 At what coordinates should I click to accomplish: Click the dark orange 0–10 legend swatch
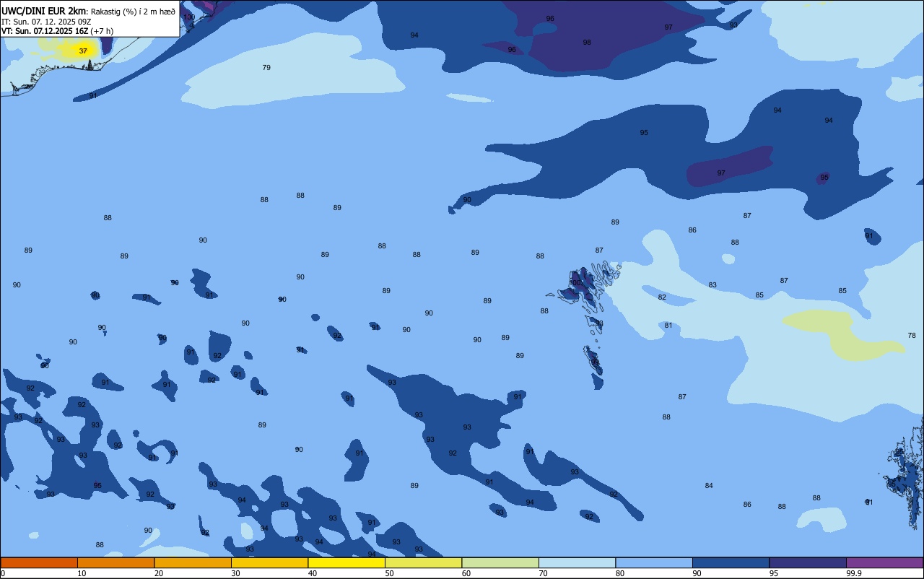point(39,562)
